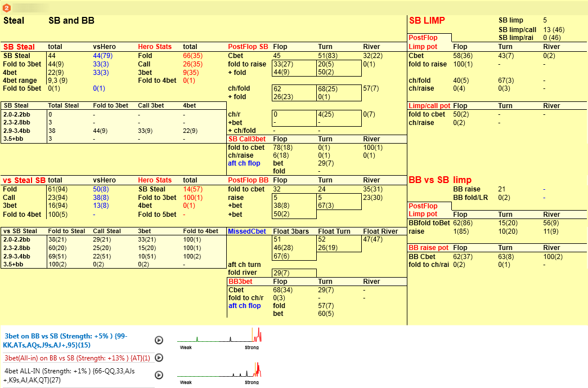The image size is (588, 388).
Task: Click the red SB Steal header
Action: point(19,47)
